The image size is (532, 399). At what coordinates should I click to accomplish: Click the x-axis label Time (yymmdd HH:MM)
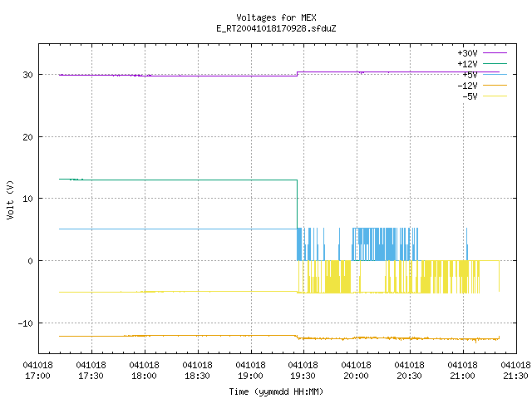click(276, 392)
